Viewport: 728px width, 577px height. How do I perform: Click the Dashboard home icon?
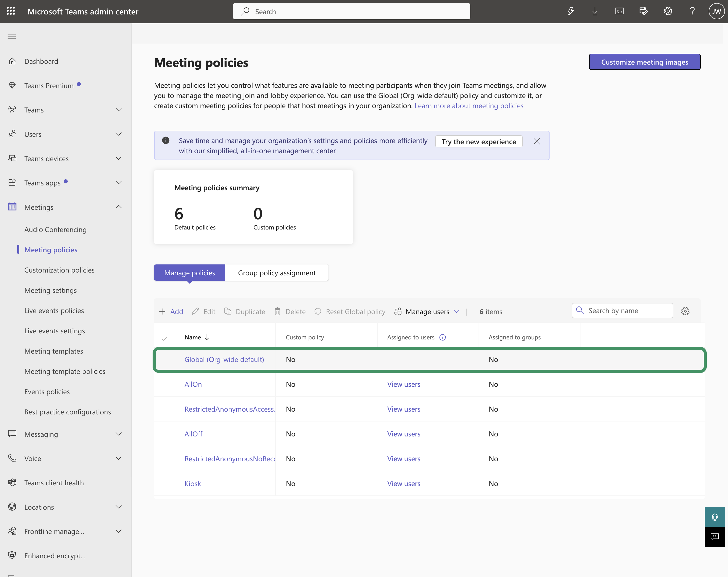(12, 61)
